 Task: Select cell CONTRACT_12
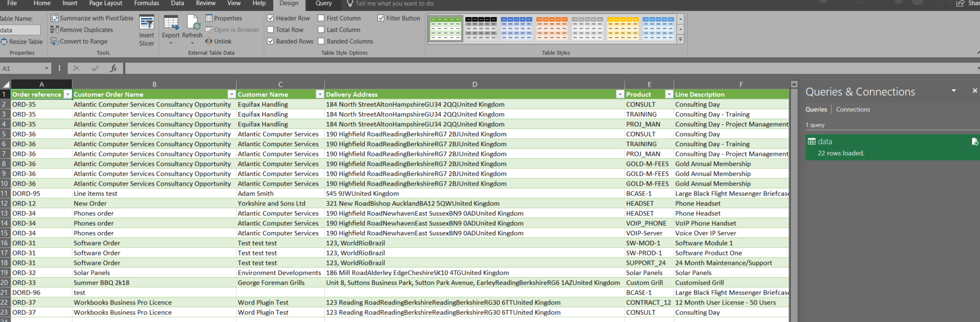click(649, 302)
